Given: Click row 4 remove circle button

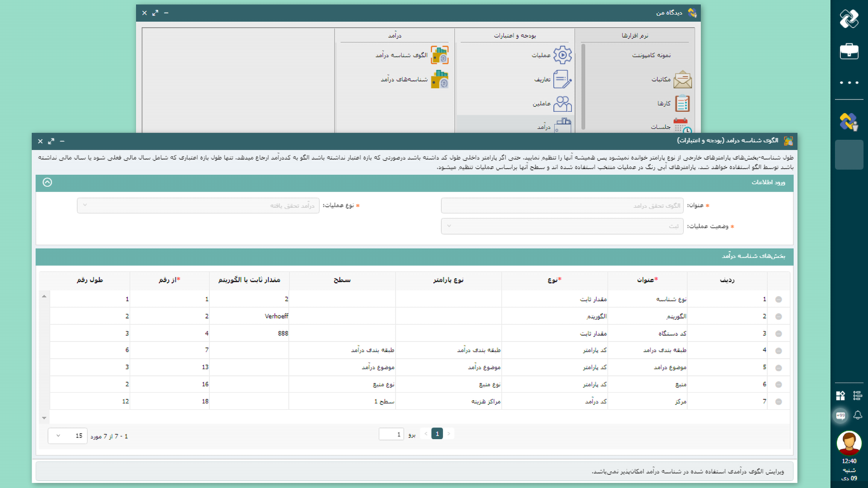Looking at the screenshot, I should tap(778, 351).
